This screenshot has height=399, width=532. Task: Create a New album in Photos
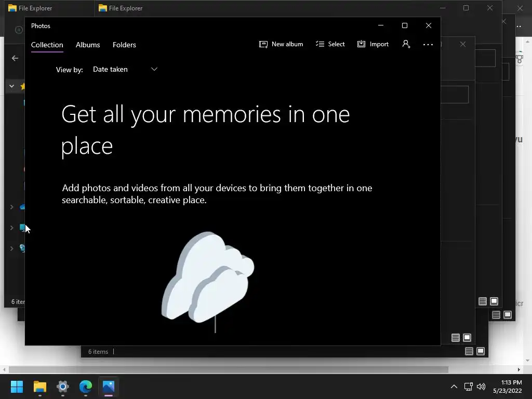click(281, 44)
